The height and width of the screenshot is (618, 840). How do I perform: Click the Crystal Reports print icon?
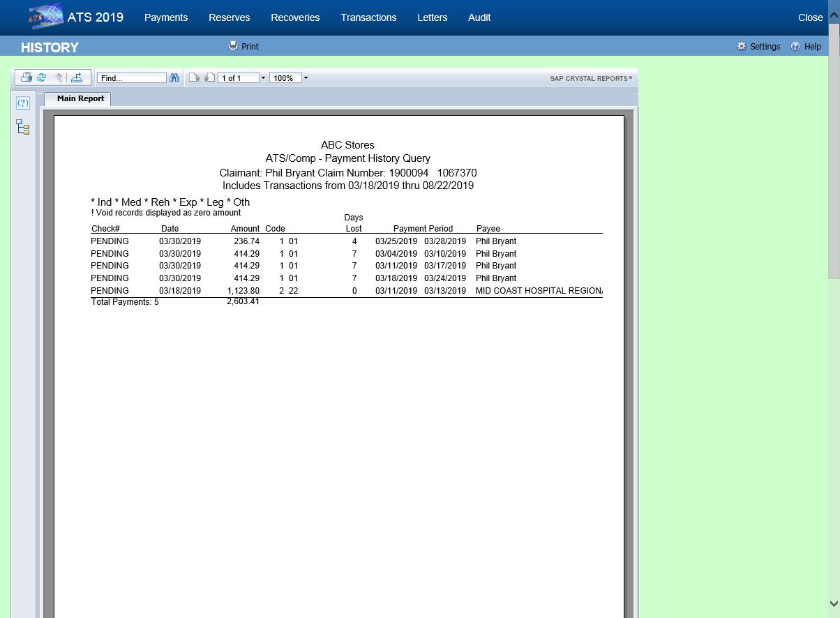coord(26,77)
